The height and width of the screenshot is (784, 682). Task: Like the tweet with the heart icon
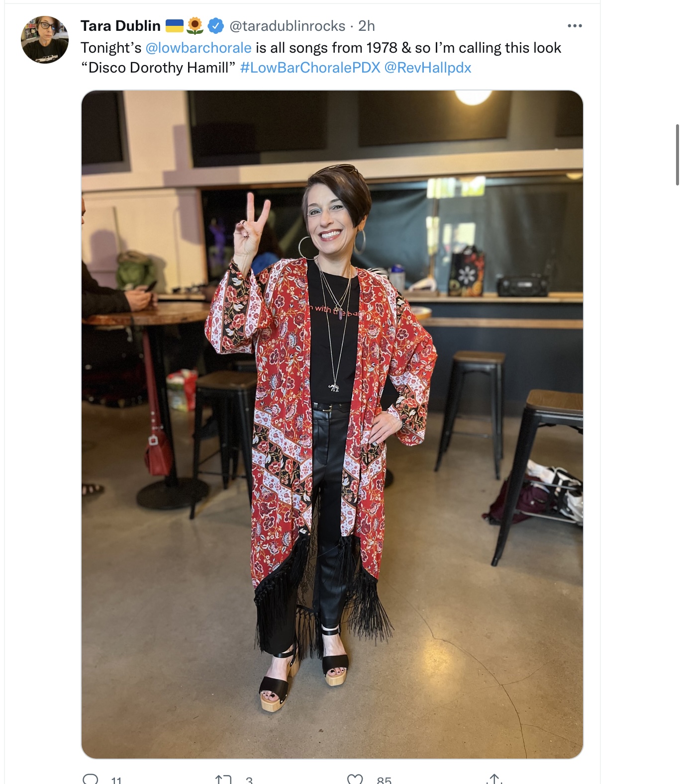(355, 780)
